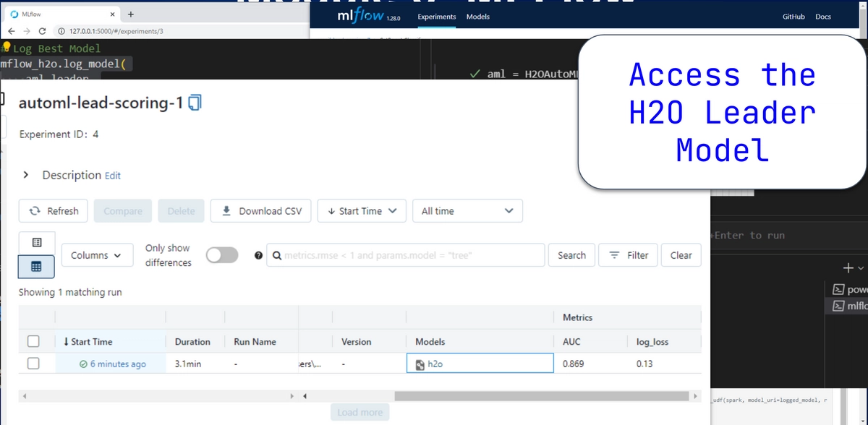This screenshot has height=425, width=868.
Task: Click the green status check beside 6 minutes ago
Action: click(84, 364)
